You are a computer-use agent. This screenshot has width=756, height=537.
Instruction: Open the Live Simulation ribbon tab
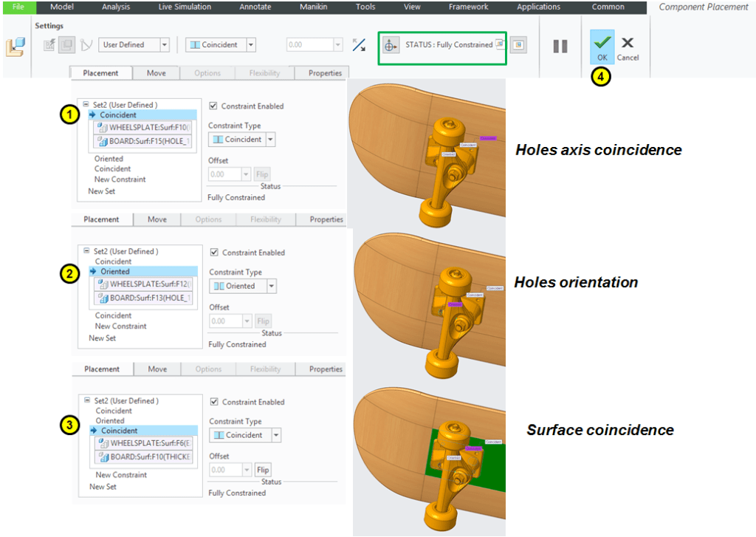[185, 7]
